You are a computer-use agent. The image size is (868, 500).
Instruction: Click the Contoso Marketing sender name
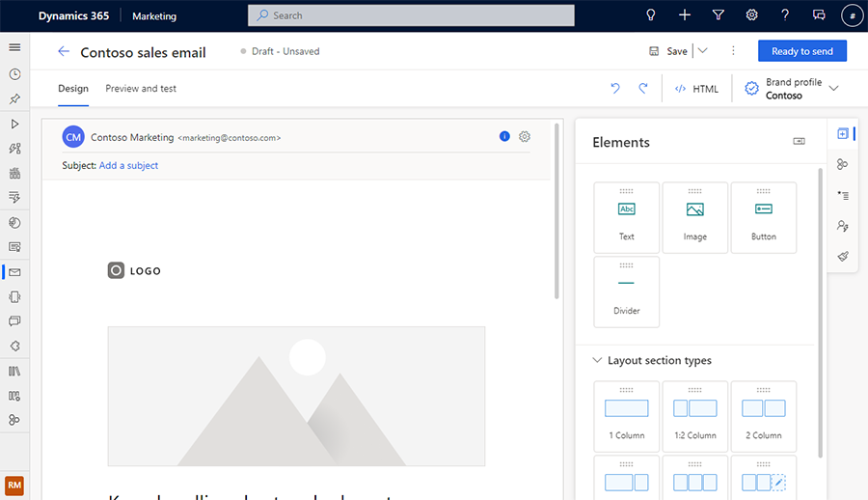click(x=132, y=137)
